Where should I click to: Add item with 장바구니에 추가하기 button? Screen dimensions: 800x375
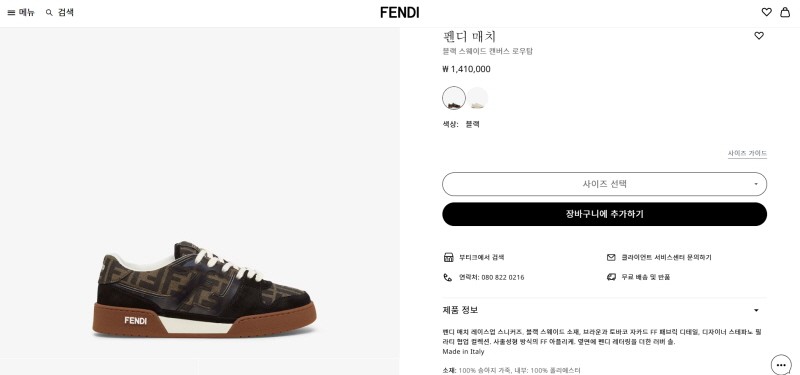pos(604,214)
